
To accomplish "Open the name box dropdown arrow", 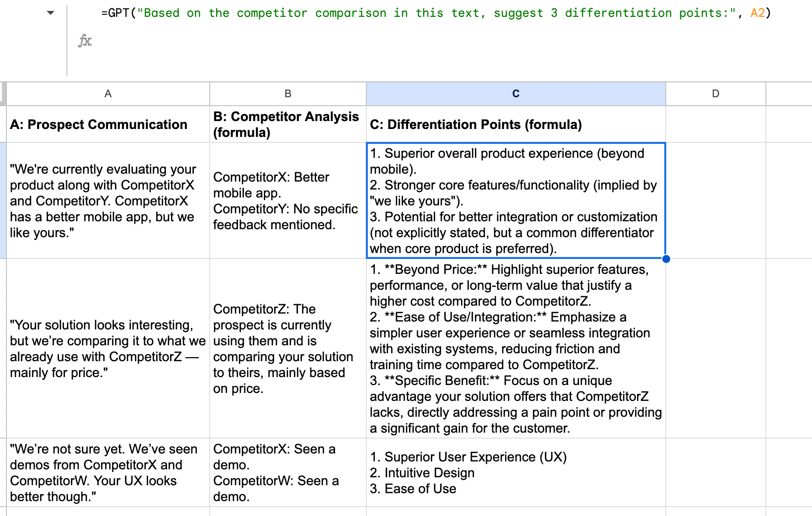I will 51,13.
